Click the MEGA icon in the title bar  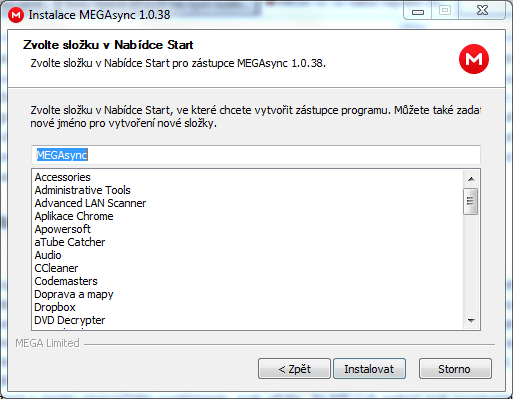tap(16, 15)
